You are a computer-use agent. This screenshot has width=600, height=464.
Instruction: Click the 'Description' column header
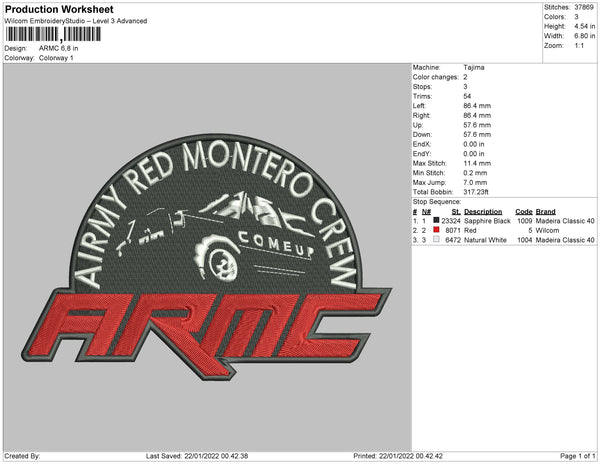pyautogui.click(x=483, y=212)
